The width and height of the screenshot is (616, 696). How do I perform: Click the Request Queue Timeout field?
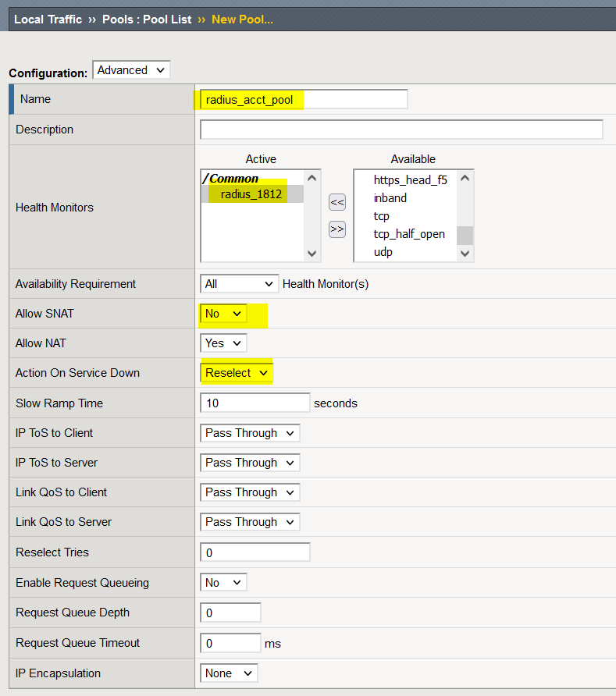point(230,643)
